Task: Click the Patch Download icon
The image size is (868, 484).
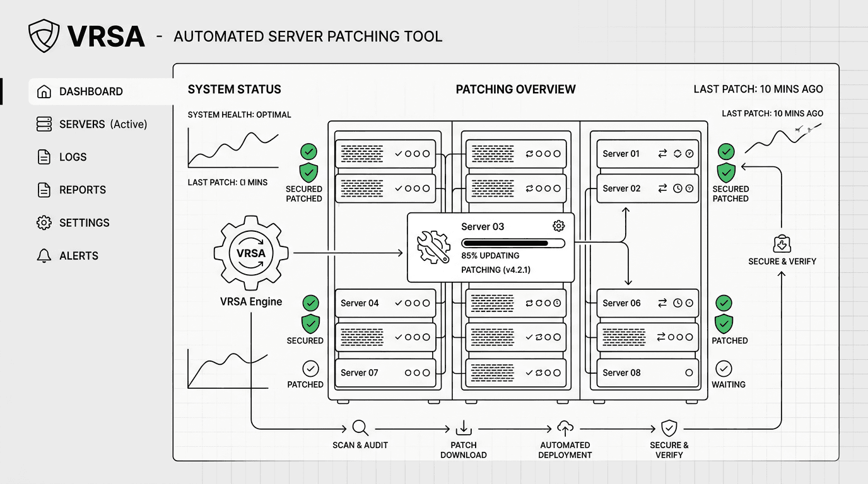Action: 463,429
